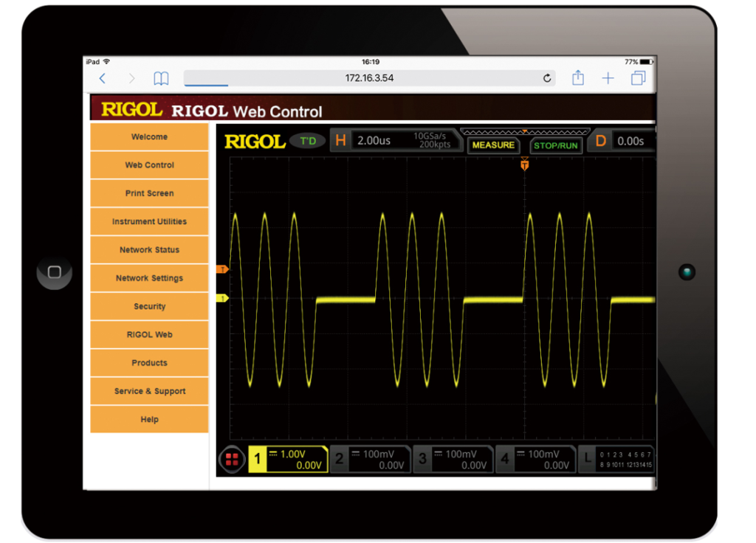Open the Safari share icon
Viewport: 756px width, 543px height.
pos(578,77)
